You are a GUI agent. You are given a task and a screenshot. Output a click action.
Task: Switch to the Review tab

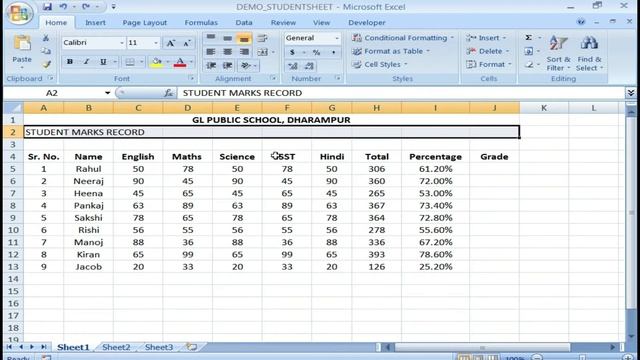pos(283,23)
